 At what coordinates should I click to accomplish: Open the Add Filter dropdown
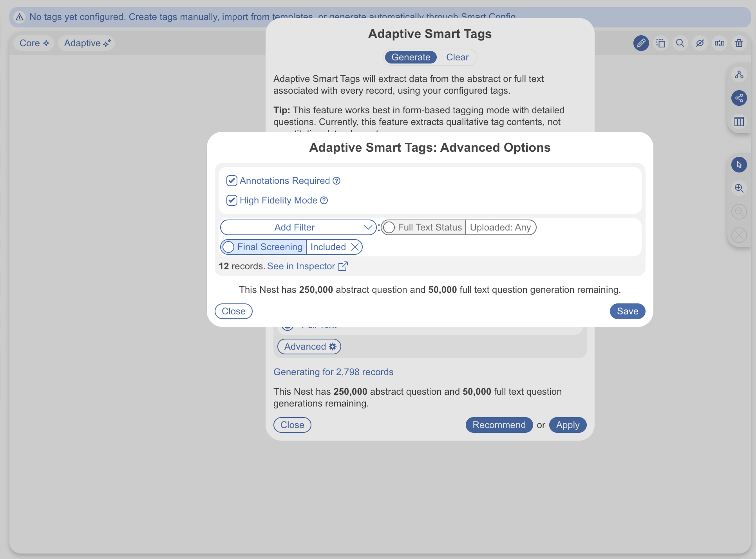point(298,227)
